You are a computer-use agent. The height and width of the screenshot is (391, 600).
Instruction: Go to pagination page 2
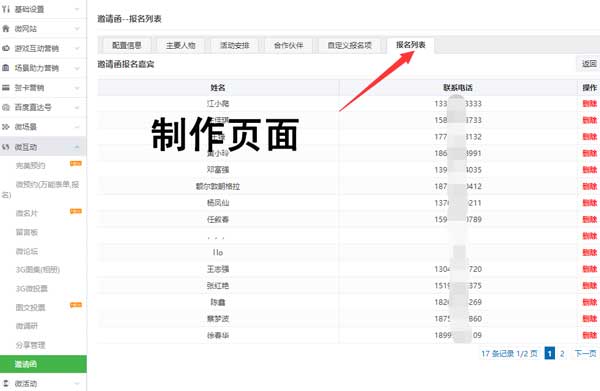(x=562, y=354)
